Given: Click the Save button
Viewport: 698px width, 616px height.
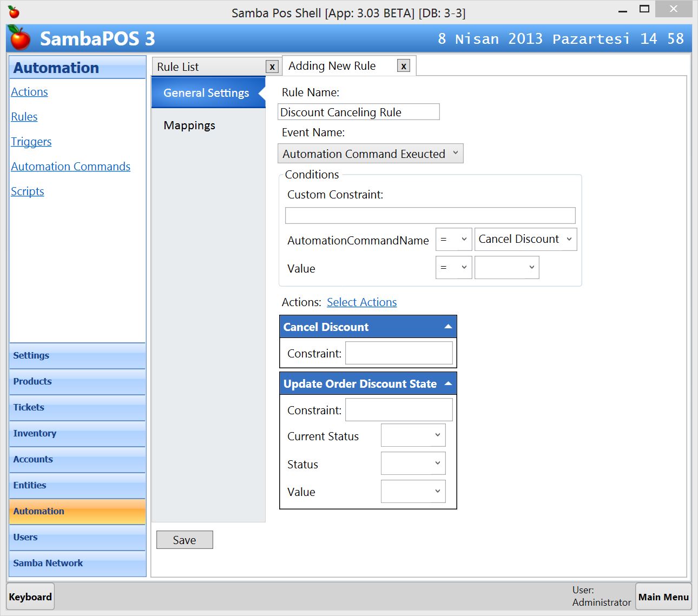Looking at the screenshot, I should [185, 540].
